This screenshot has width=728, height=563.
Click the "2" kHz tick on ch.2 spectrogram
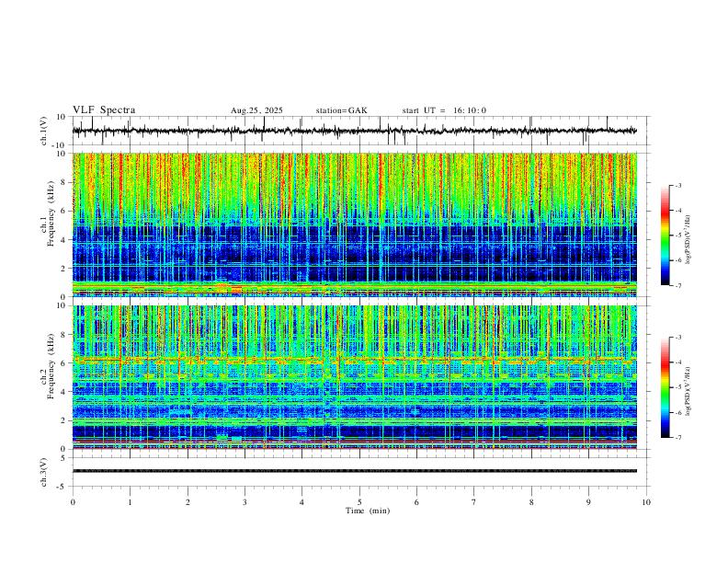tap(65, 420)
